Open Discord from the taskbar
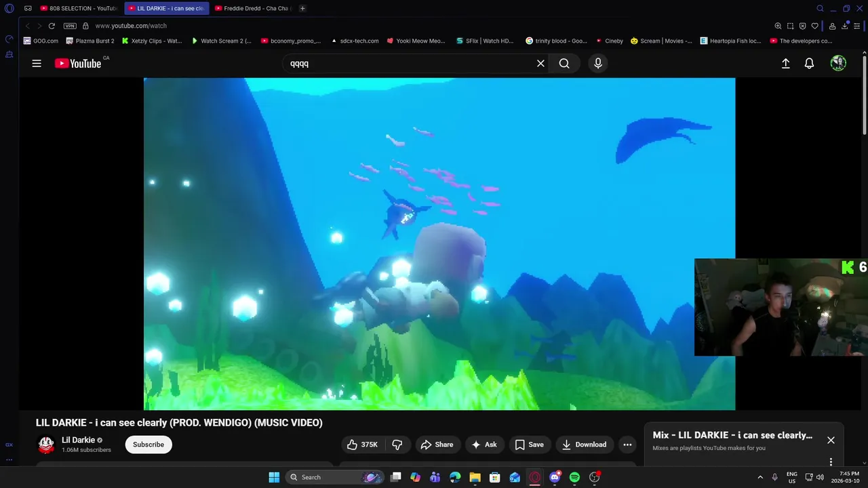Image resolution: width=868 pixels, height=488 pixels. [x=555, y=477]
